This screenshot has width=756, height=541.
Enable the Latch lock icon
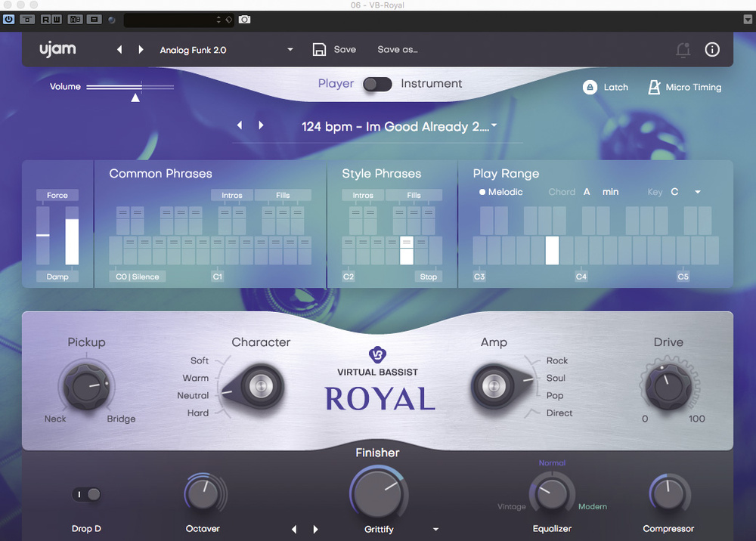tap(590, 87)
